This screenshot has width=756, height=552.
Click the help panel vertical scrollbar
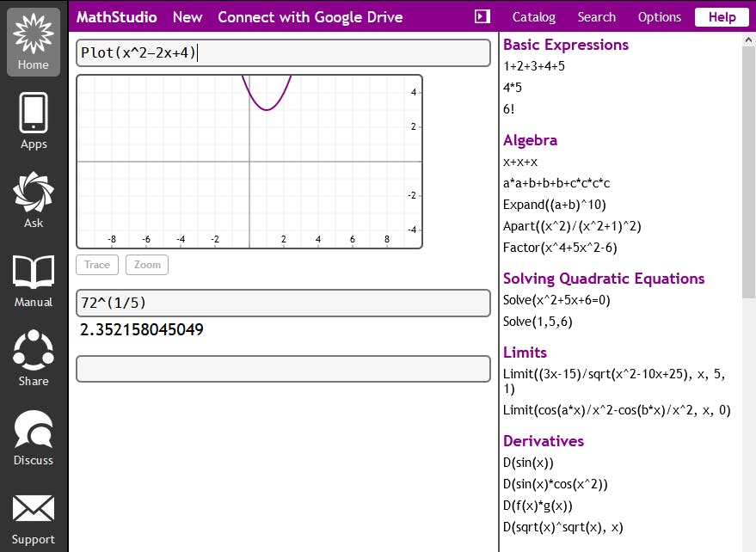click(x=748, y=172)
